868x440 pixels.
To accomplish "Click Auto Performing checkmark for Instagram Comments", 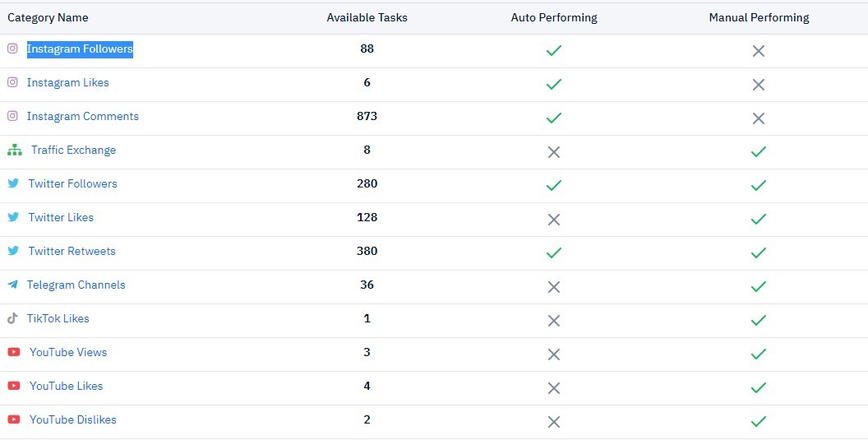I will click(x=553, y=118).
